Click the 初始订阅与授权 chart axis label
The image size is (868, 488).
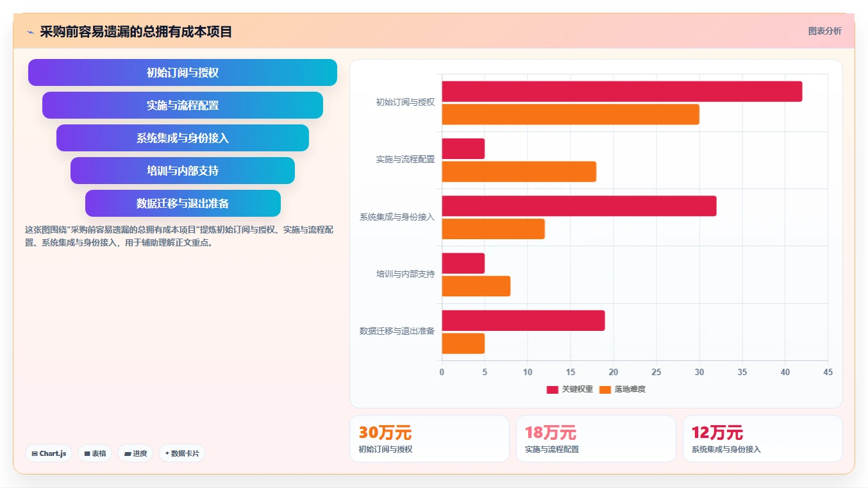coord(405,102)
